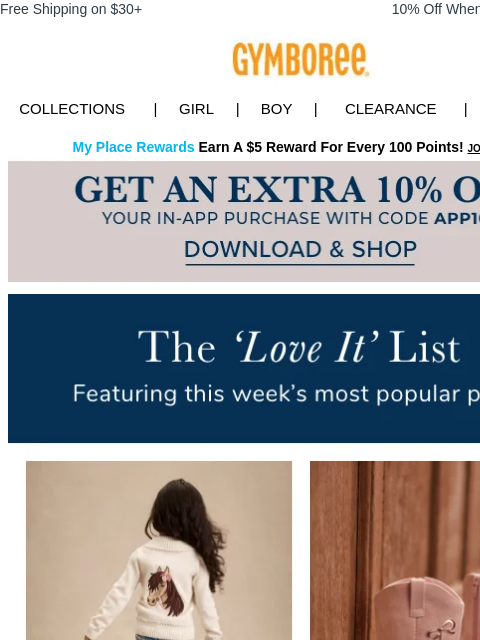Image resolution: width=480 pixels, height=640 pixels.
Task: Select the GIRL navigation item
Action: [196, 109]
